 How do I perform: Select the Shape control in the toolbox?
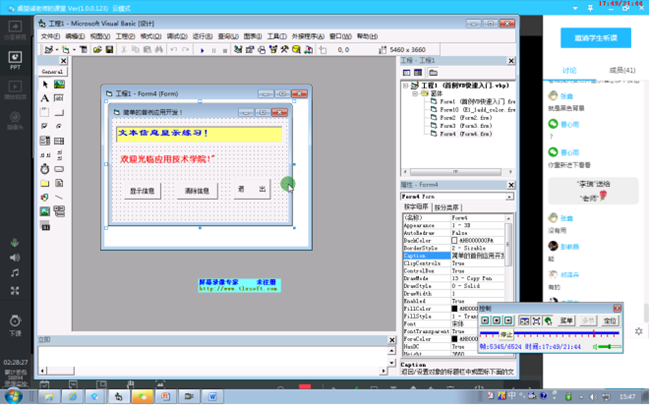click(45, 197)
